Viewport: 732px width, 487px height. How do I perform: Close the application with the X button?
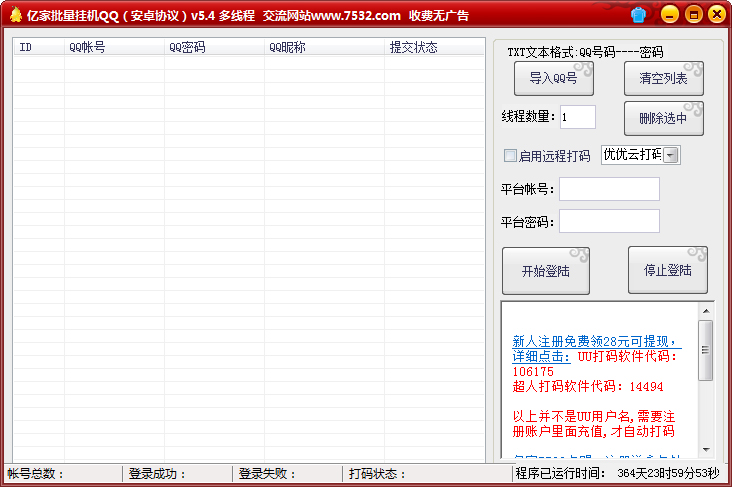716,15
